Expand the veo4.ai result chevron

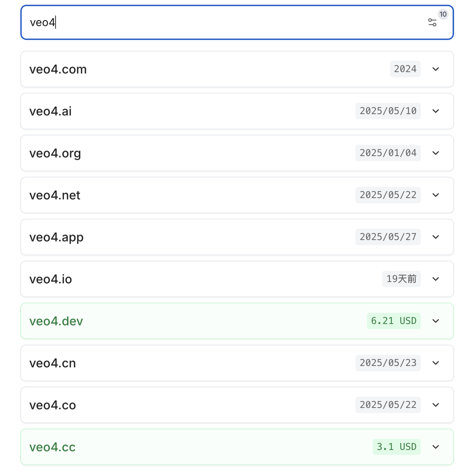[x=436, y=111]
